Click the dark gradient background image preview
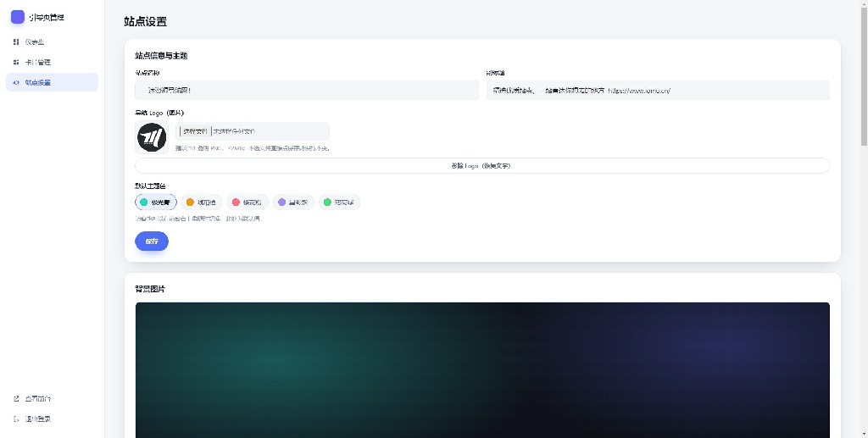The height and width of the screenshot is (438, 868). point(482,370)
